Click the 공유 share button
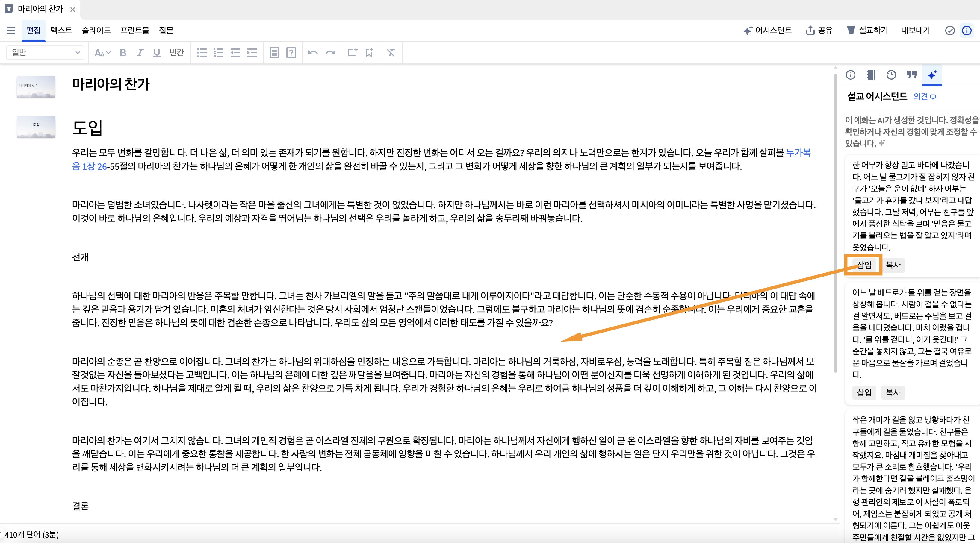 pos(819,31)
